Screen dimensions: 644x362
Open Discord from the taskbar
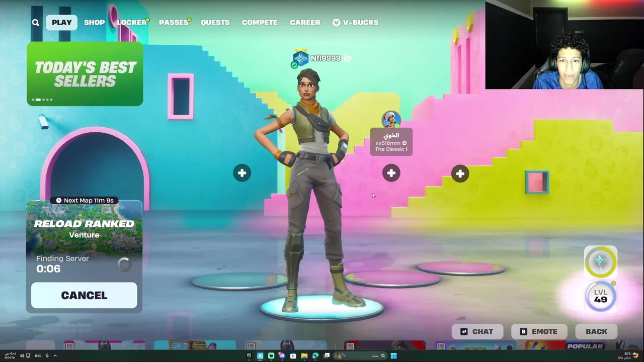click(x=282, y=355)
